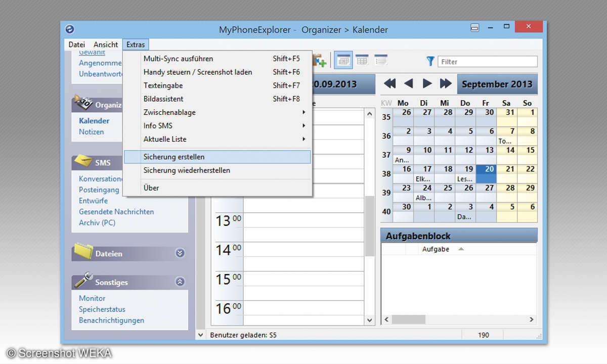Select the Texteingabe menu entry
607x364 pixels.
[218, 85]
